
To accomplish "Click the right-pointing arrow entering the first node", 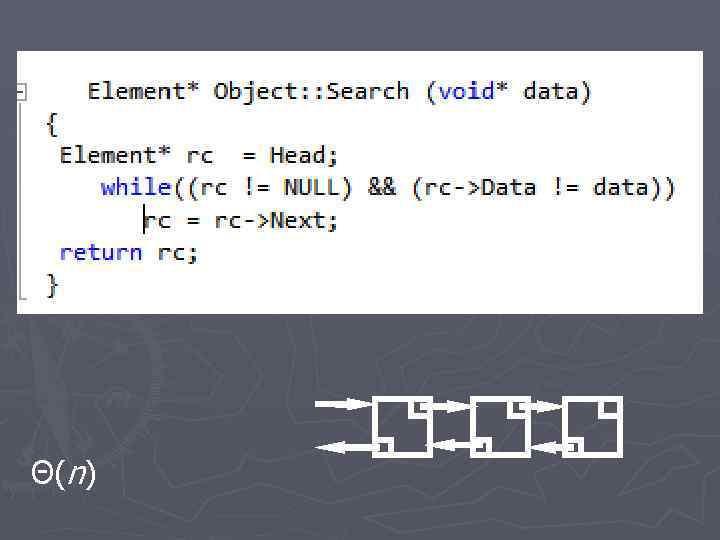I will (x=343, y=404).
